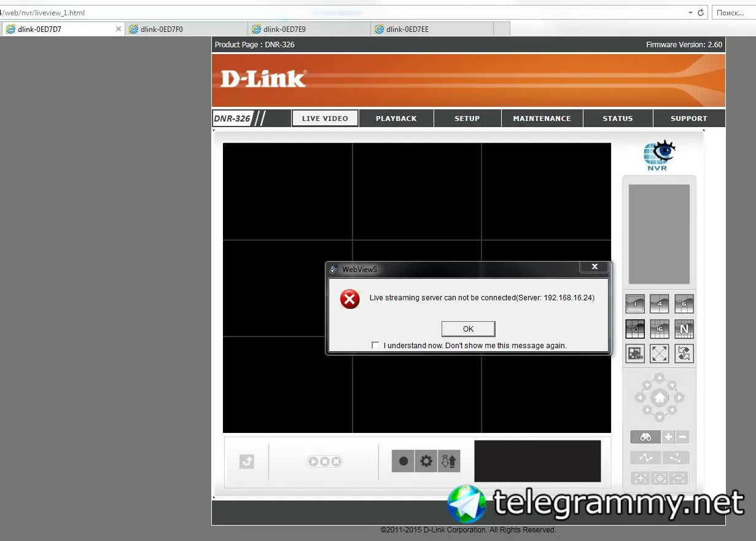Image resolution: width=756 pixels, height=541 pixels.
Task: Select the 16-camera grid layout
Action: click(660, 329)
